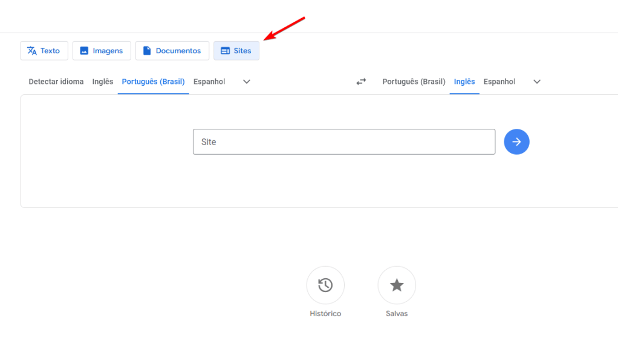Pick Espanhol as source language
The image size is (618, 364).
pyautogui.click(x=209, y=82)
